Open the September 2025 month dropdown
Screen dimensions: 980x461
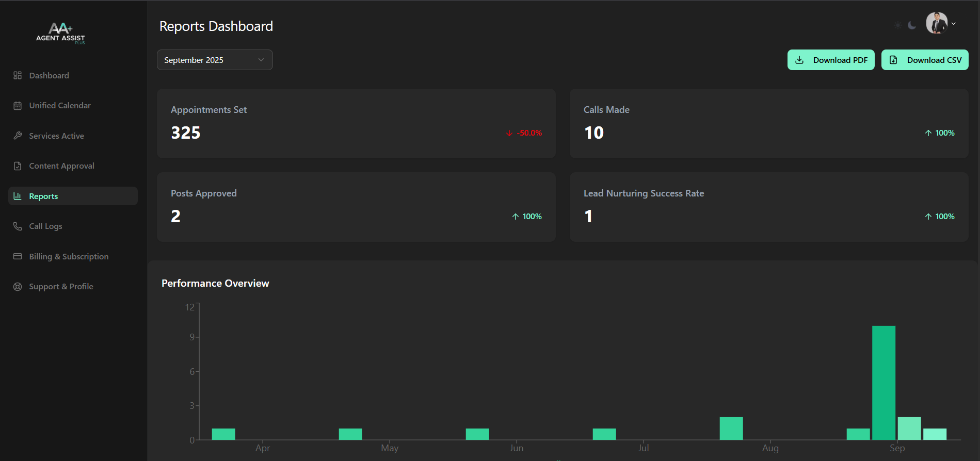click(215, 60)
